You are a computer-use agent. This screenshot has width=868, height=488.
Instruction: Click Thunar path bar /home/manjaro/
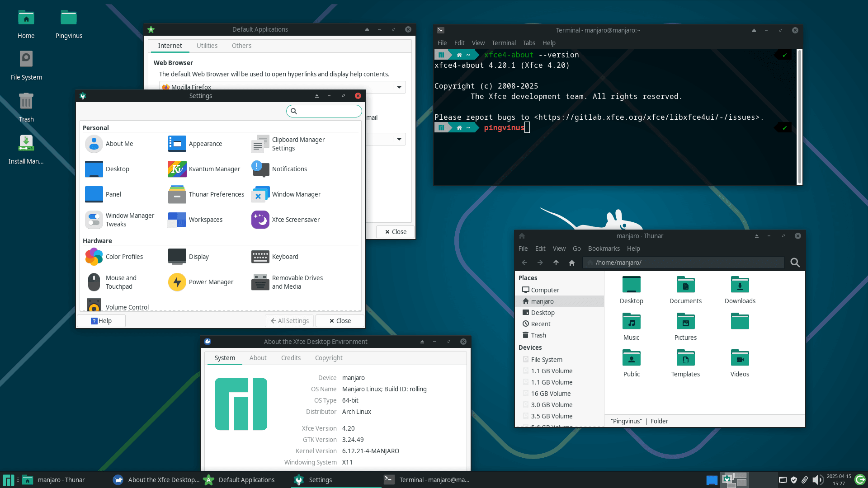pos(684,263)
